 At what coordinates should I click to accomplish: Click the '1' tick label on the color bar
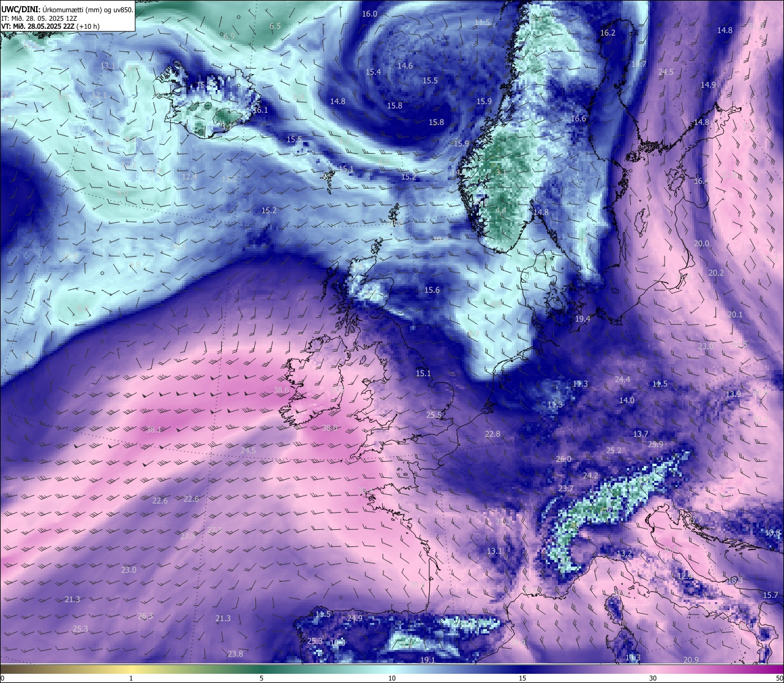(x=131, y=678)
